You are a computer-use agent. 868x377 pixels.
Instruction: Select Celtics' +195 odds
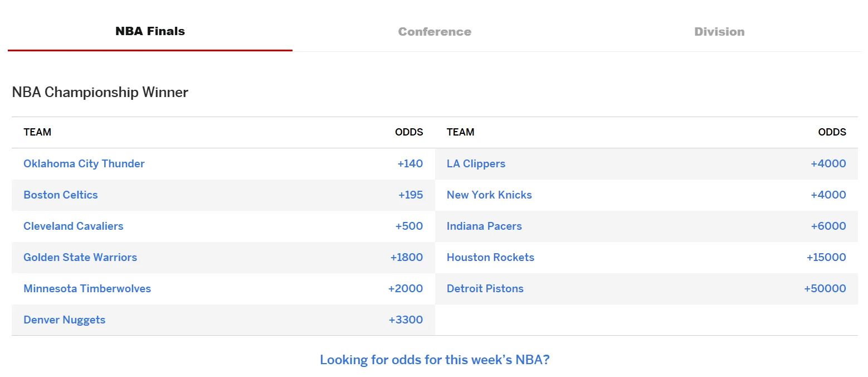(411, 195)
